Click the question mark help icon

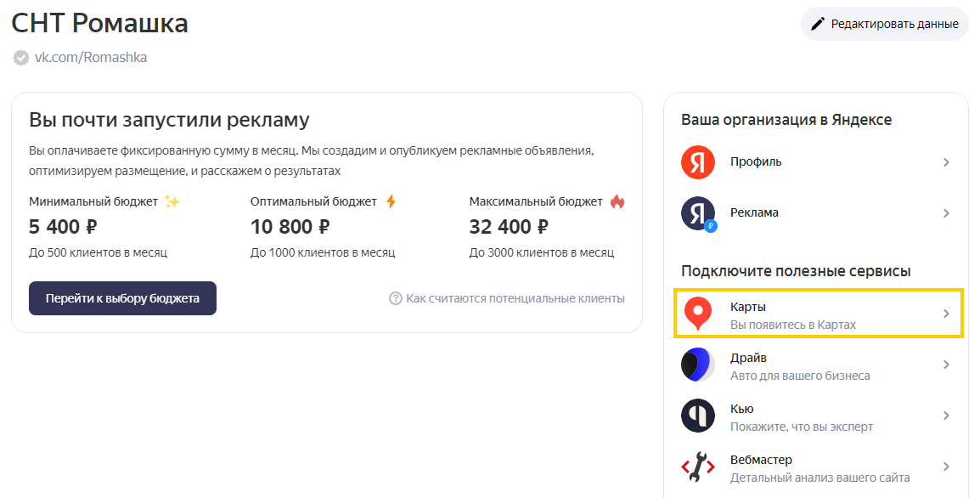click(395, 298)
